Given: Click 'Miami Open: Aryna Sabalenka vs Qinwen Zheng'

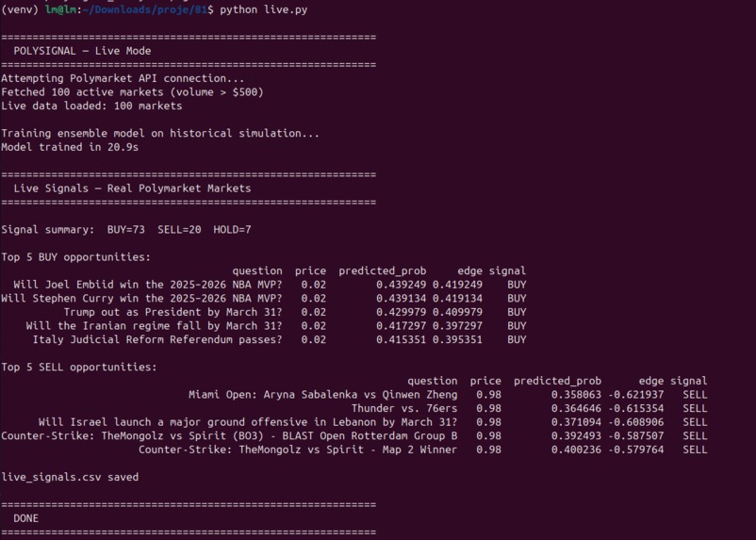Looking at the screenshot, I should 323,395.
